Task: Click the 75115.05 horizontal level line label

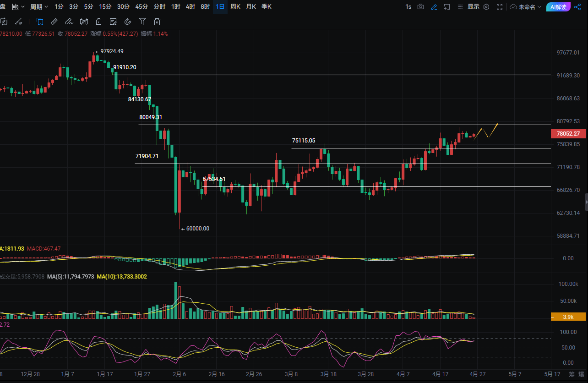Action: 304,141
